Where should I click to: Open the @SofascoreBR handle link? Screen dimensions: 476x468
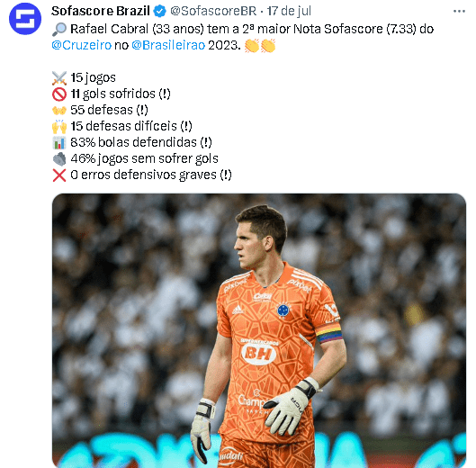point(213,11)
